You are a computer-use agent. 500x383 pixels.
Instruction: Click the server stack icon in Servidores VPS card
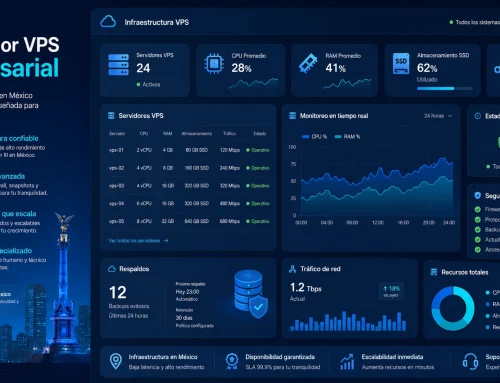118,65
